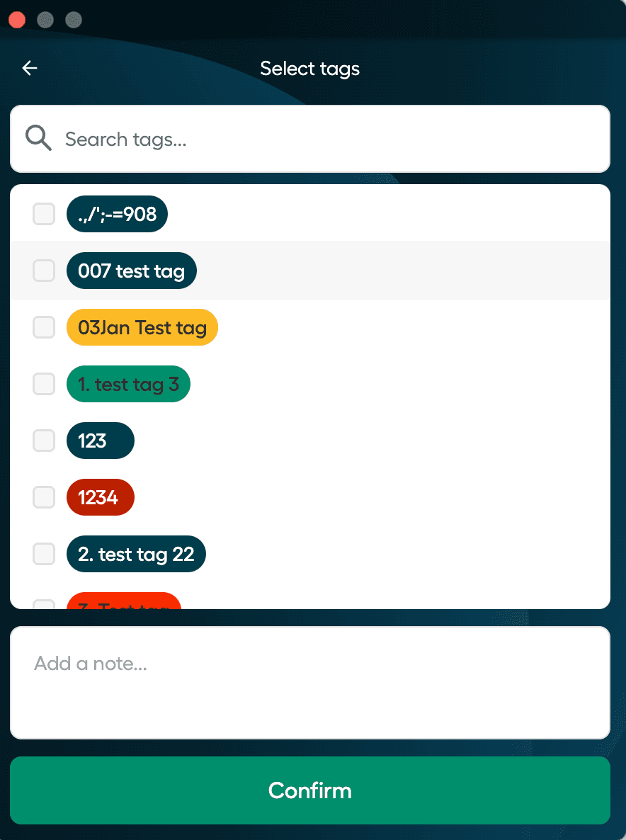Click the magnifying glass search icon

tap(38, 138)
